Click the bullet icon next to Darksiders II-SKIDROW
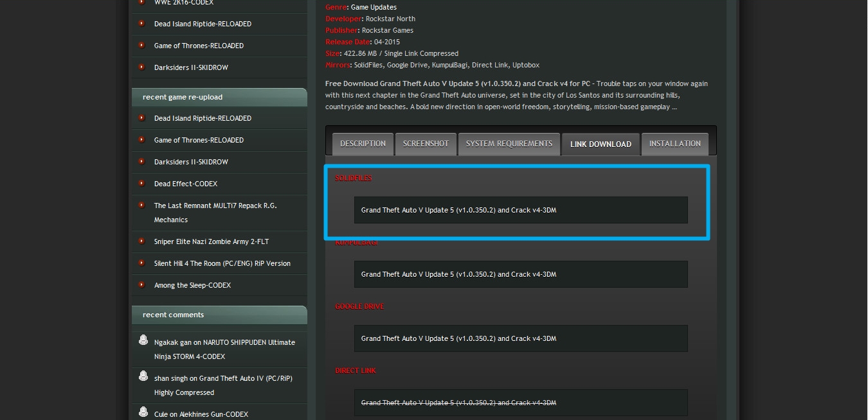The image size is (868, 420). (141, 67)
